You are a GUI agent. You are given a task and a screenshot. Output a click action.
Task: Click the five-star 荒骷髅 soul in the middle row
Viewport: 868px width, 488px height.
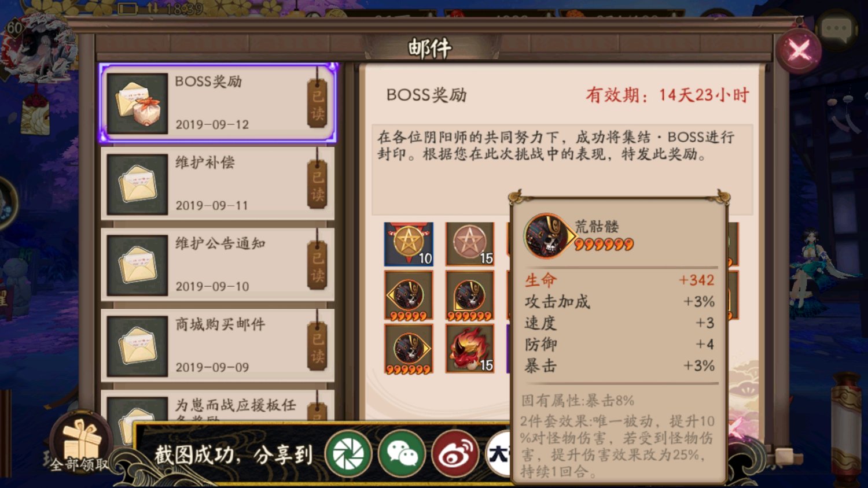coord(409,296)
